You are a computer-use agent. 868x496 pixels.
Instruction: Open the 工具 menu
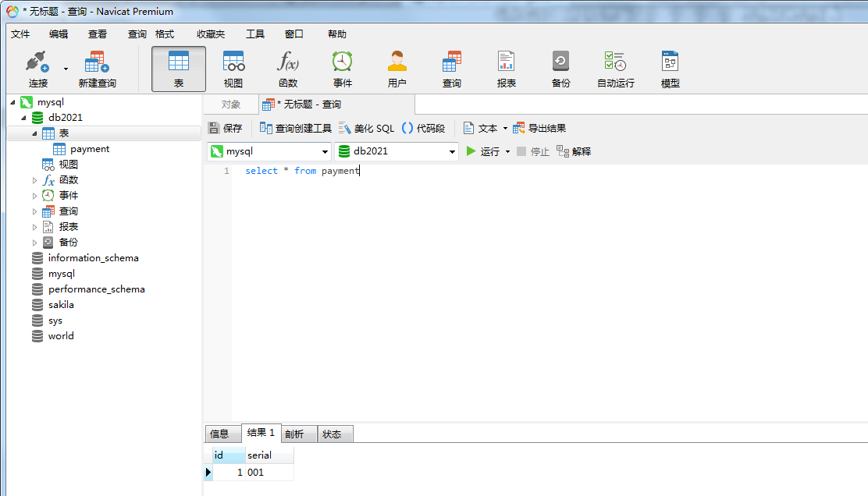[257, 34]
